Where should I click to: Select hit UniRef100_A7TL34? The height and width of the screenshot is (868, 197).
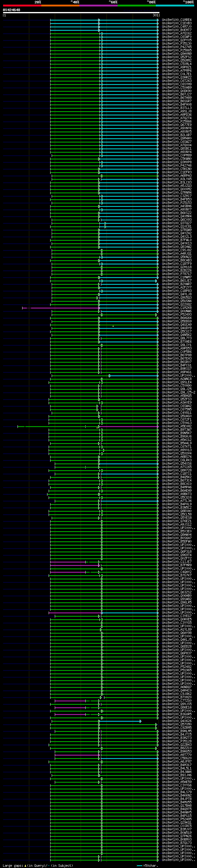[x=177, y=501]
